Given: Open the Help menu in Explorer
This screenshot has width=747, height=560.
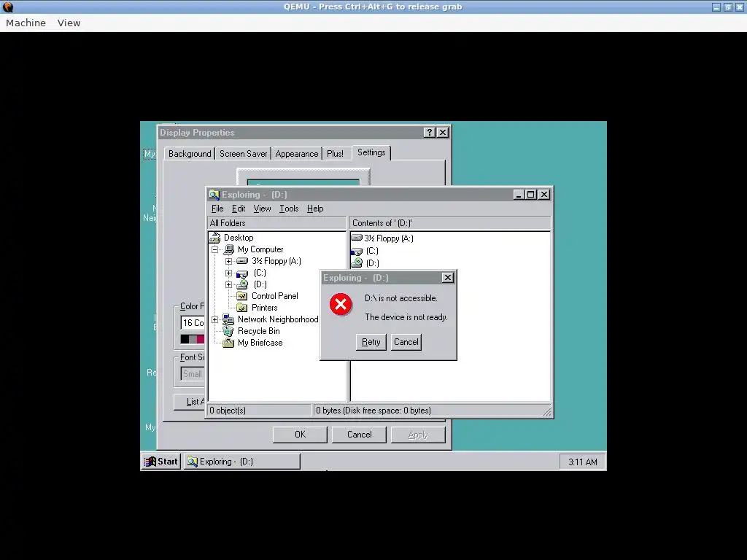Looking at the screenshot, I should 315,209.
